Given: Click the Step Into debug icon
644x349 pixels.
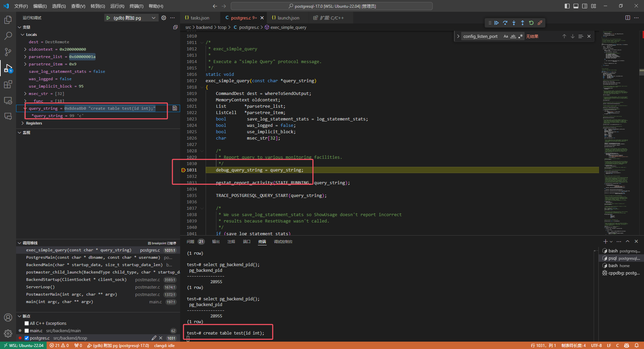Looking at the screenshot, I should (x=514, y=23).
